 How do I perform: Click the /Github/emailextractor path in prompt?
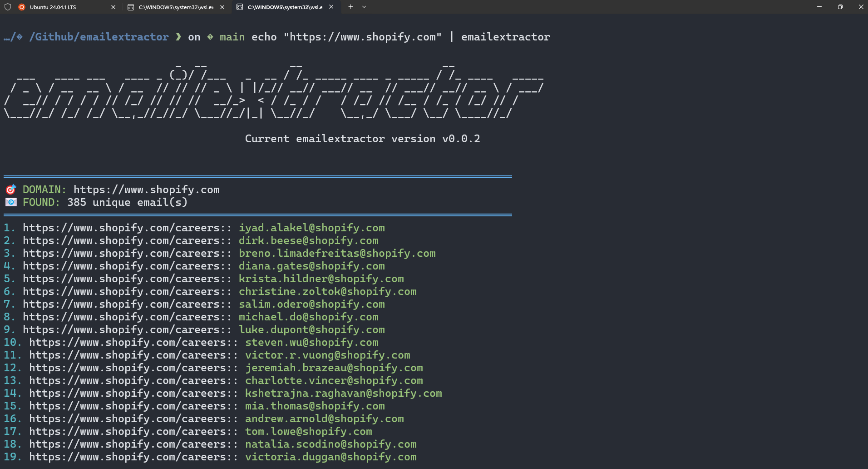pos(99,37)
